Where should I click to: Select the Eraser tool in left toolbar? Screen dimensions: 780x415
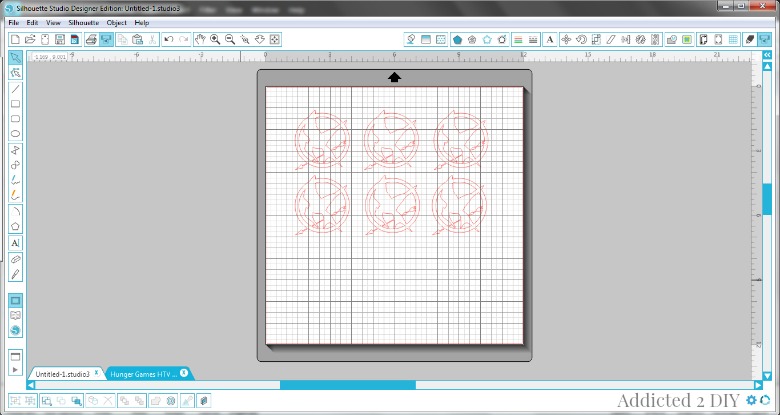pyautogui.click(x=15, y=259)
